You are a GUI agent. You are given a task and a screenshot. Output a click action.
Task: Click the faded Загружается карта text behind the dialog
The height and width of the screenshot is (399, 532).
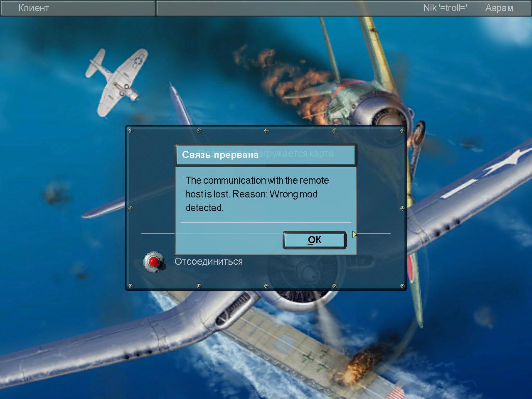click(299, 154)
